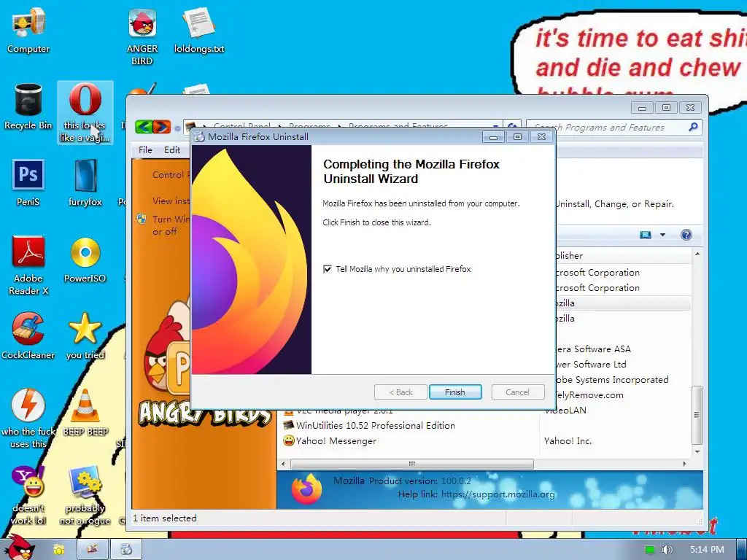Click the Angry Bird Start button

[20, 548]
